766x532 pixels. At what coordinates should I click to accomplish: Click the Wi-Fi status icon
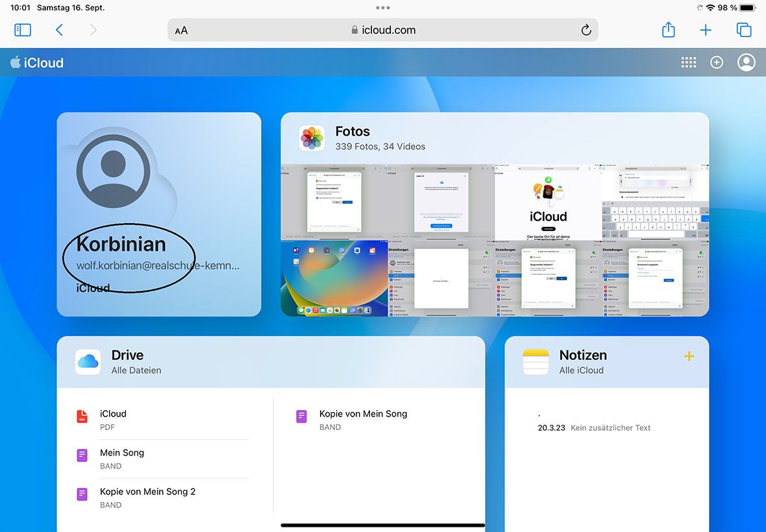tap(710, 8)
